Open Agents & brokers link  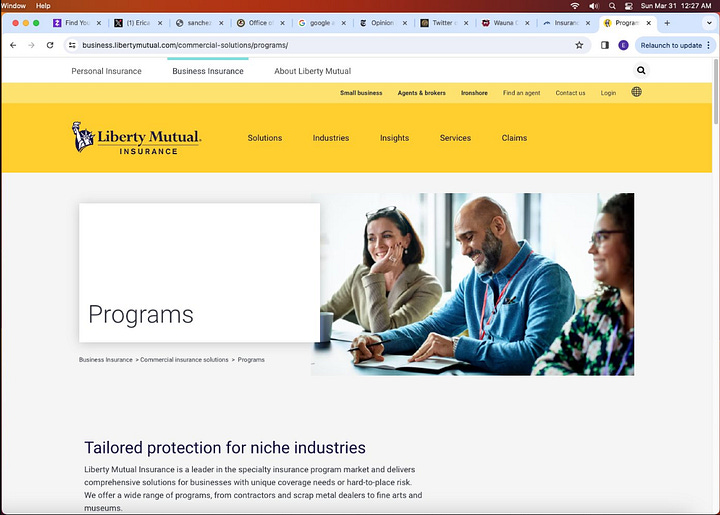coord(422,93)
